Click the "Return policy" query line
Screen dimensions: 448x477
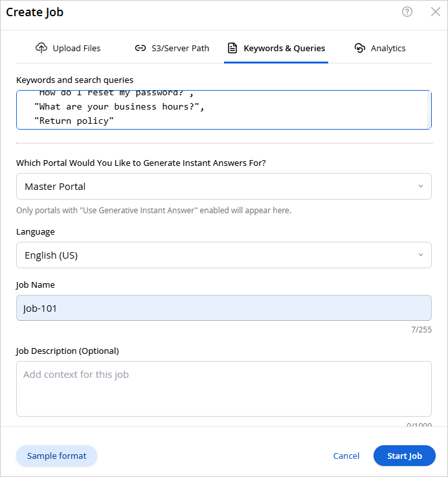[74, 121]
